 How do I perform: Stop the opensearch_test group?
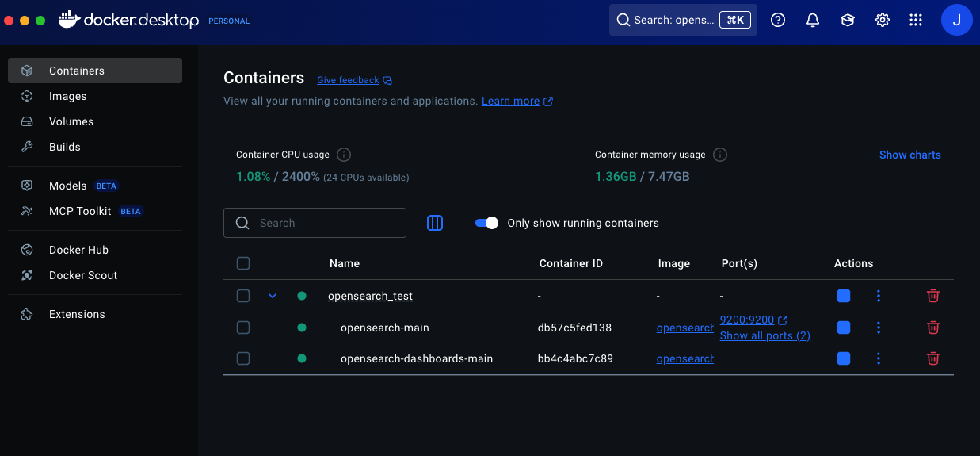(x=844, y=296)
